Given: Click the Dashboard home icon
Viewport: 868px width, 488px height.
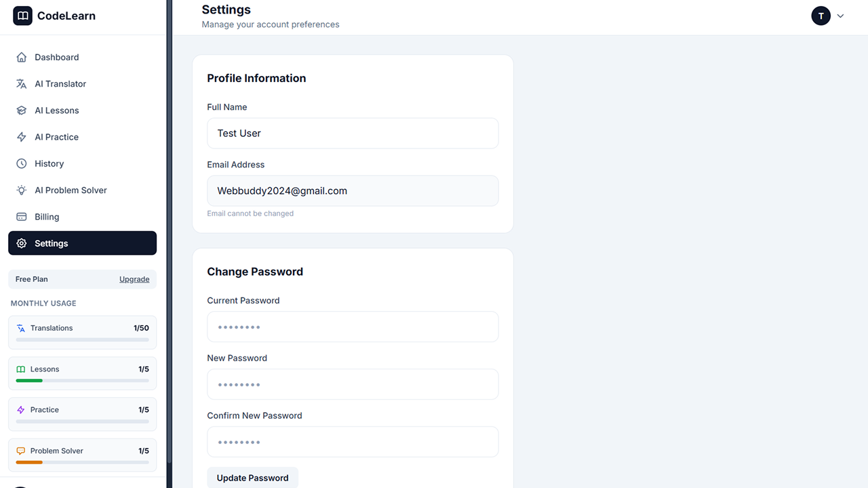Looking at the screenshot, I should pos(22,58).
